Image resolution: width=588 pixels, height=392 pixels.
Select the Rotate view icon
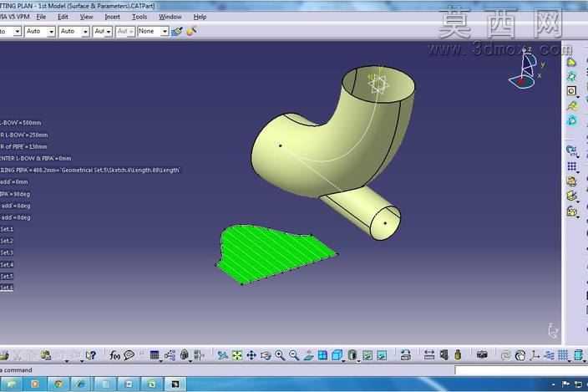[x=266, y=355]
